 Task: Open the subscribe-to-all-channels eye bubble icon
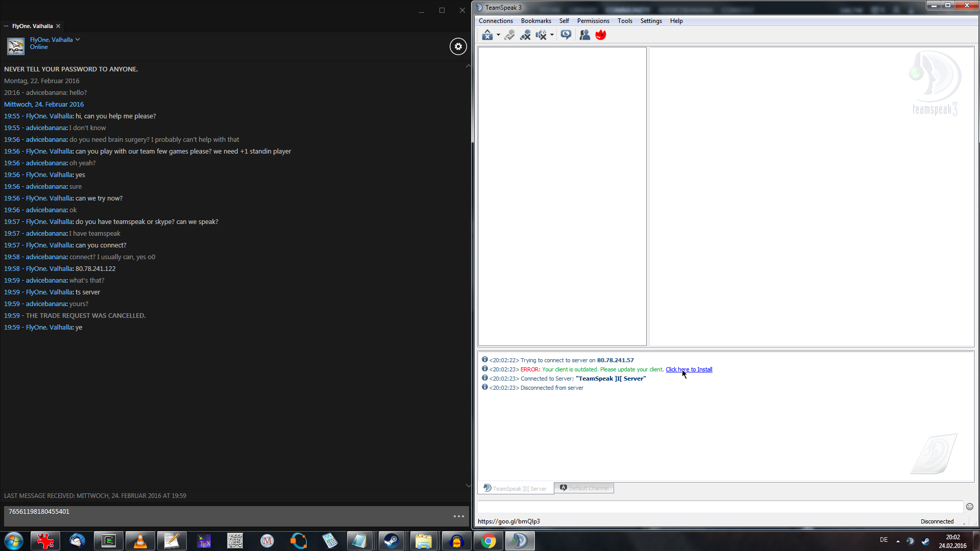566,35
